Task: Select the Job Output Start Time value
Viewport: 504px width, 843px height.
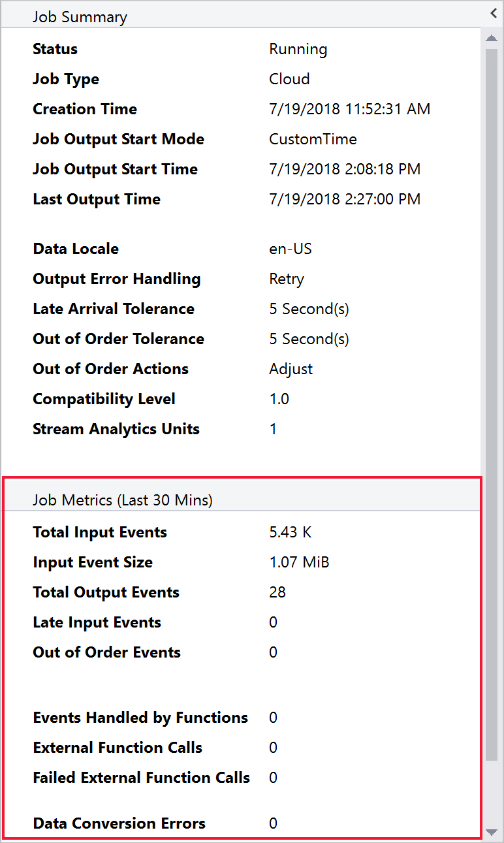Action: tap(345, 169)
